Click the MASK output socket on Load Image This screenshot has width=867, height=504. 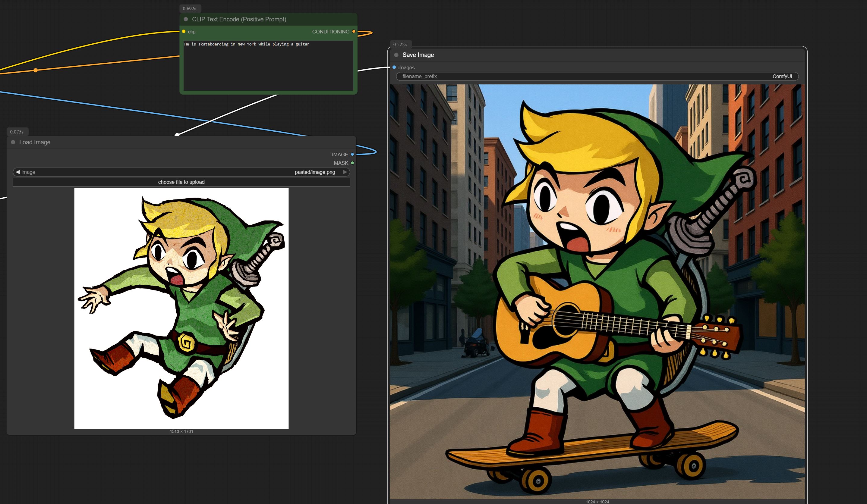click(352, 163)
